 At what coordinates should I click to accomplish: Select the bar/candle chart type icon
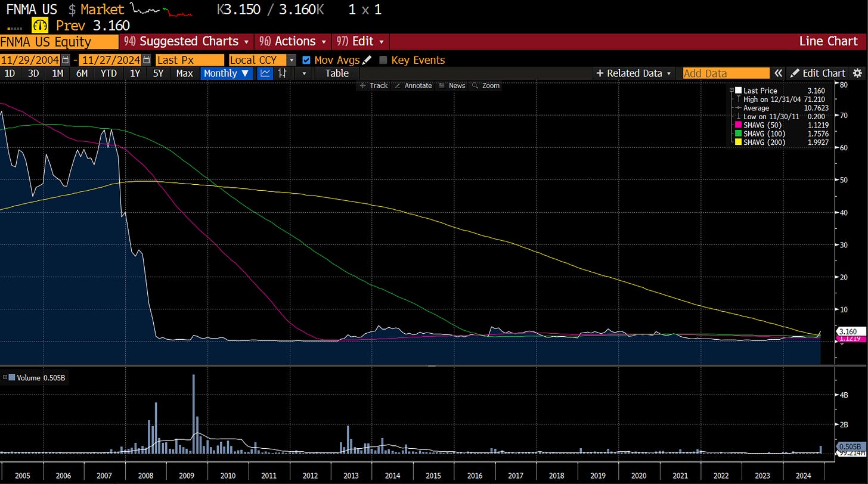click(282, 73)
